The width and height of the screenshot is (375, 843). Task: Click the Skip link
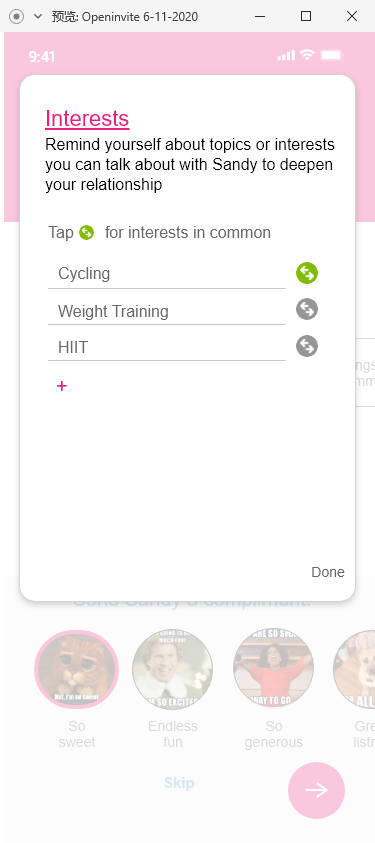[x=179, y=783]
